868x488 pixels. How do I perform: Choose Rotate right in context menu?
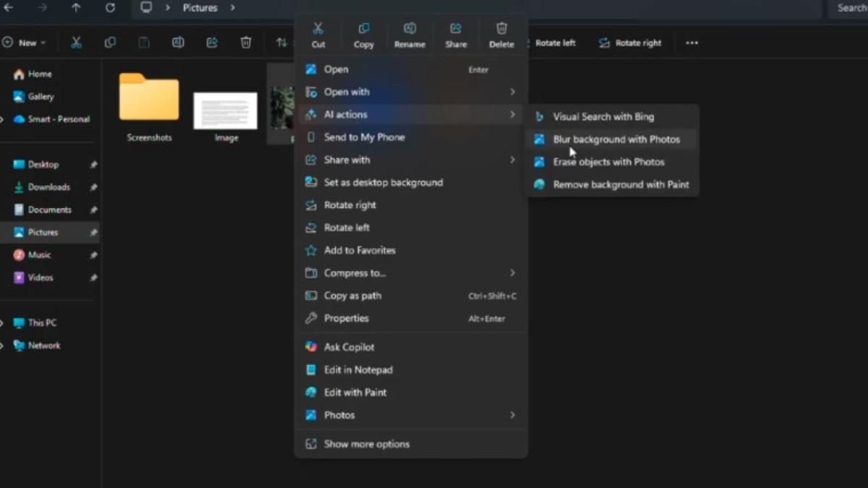(x=411, y=205)
